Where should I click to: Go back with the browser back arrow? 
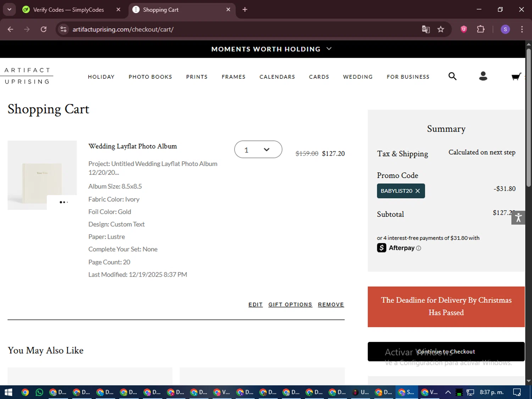pyautogui.click(x=10, y=29)
